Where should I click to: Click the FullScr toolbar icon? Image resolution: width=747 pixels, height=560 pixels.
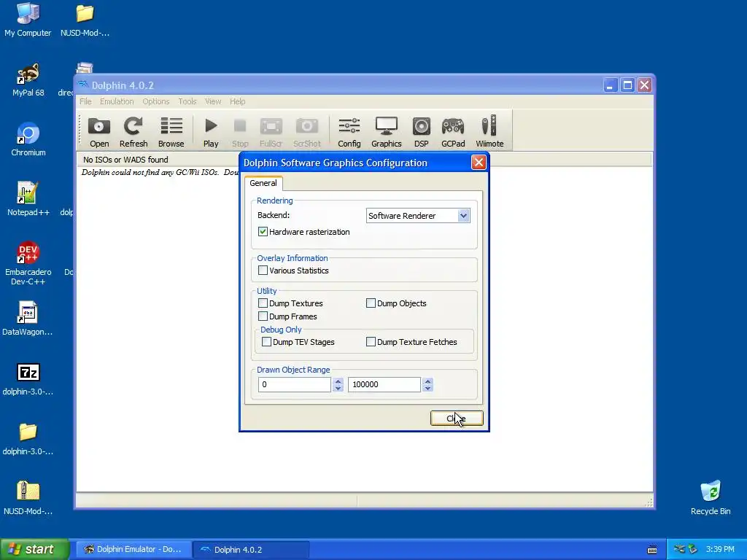click(x=271, y=133)
